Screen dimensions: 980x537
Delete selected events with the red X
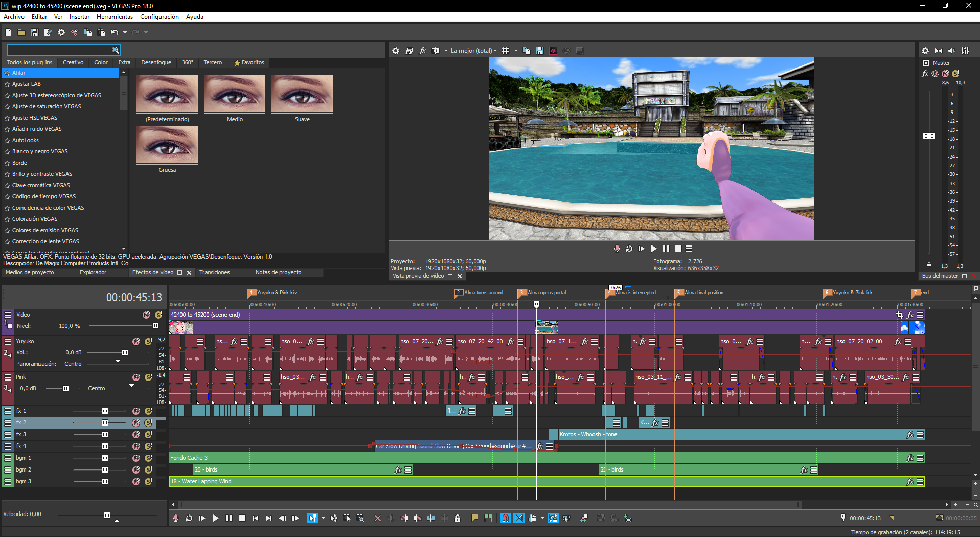point(378,518)
